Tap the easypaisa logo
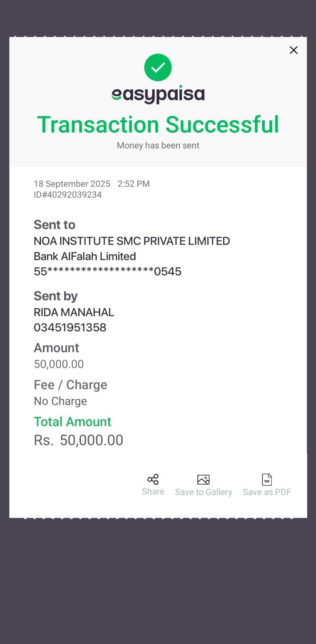The image size is (316, 644). click(x=158, y=94)
